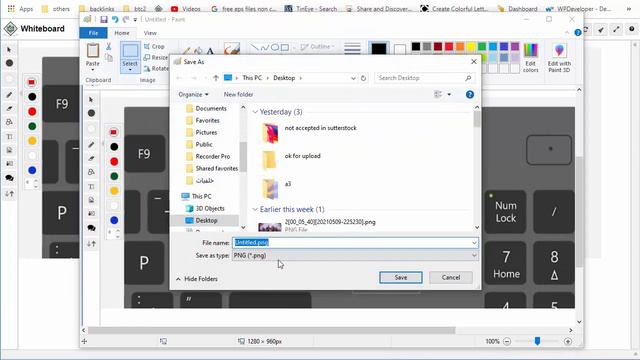Click the up-down arrows icon in Whiteboard sidebar

[9, 193]
